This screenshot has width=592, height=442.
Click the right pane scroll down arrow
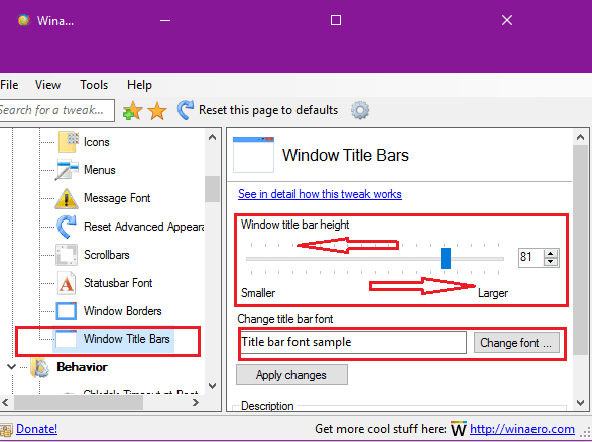[580, 403]
